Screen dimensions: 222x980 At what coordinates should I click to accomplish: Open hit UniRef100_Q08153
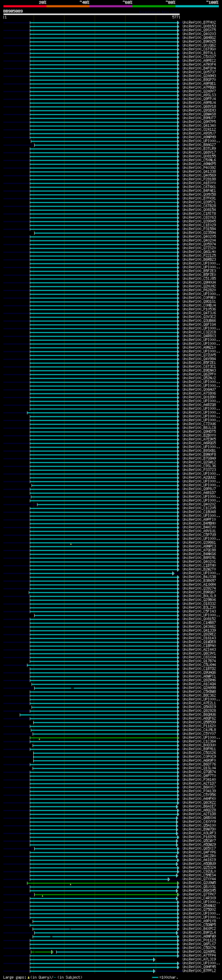click(199, 26)
